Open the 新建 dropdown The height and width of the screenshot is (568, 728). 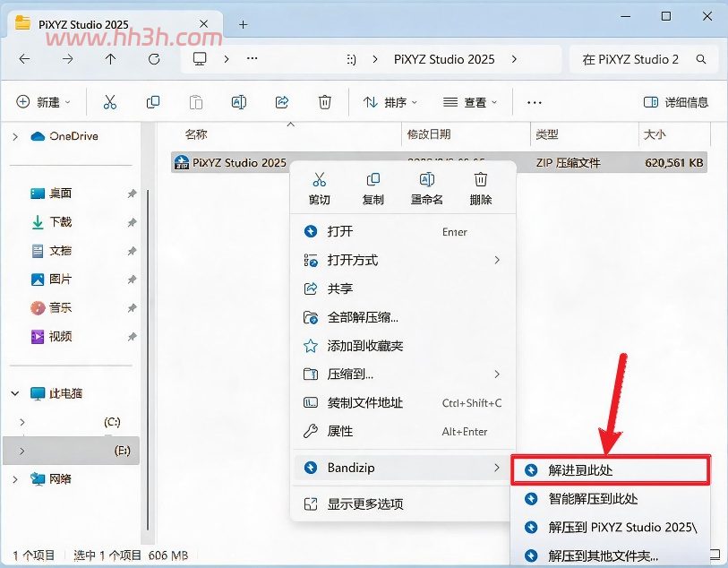coord(43,102)
